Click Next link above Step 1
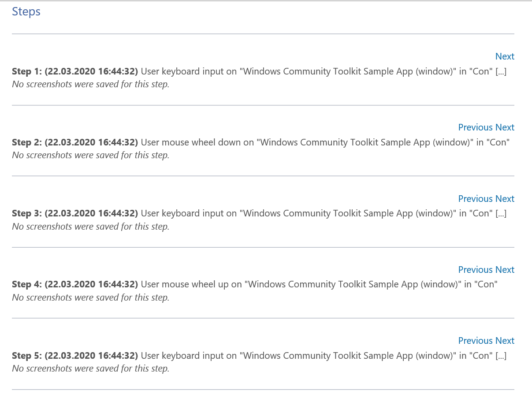This screenshot has width=532, height=398. (x=505, y=56)
